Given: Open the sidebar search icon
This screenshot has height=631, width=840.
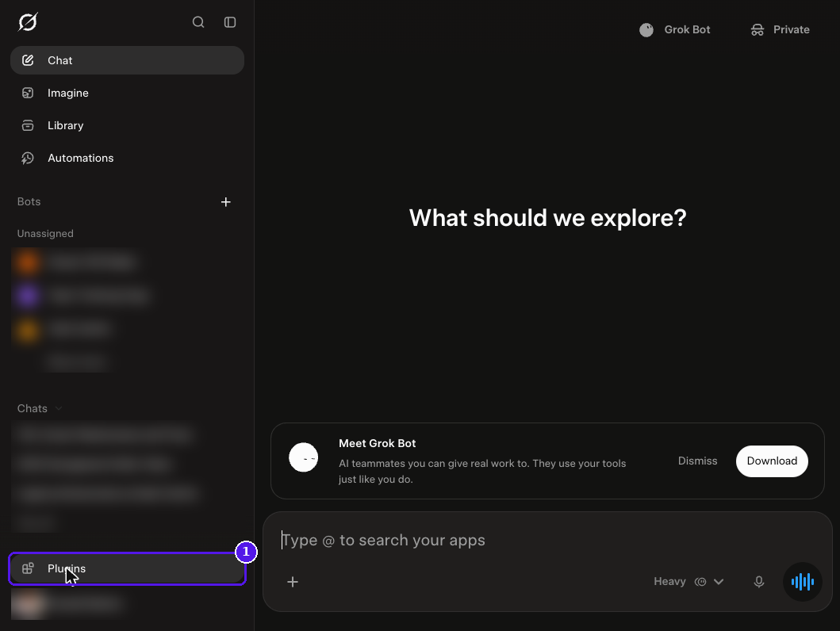Looking at the screenshot, I should click(x=198, y=22).
